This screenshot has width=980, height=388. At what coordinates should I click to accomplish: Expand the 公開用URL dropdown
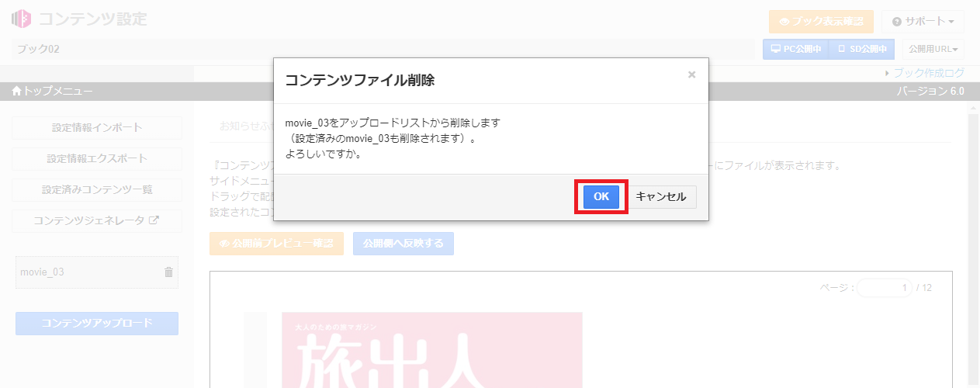933,49
